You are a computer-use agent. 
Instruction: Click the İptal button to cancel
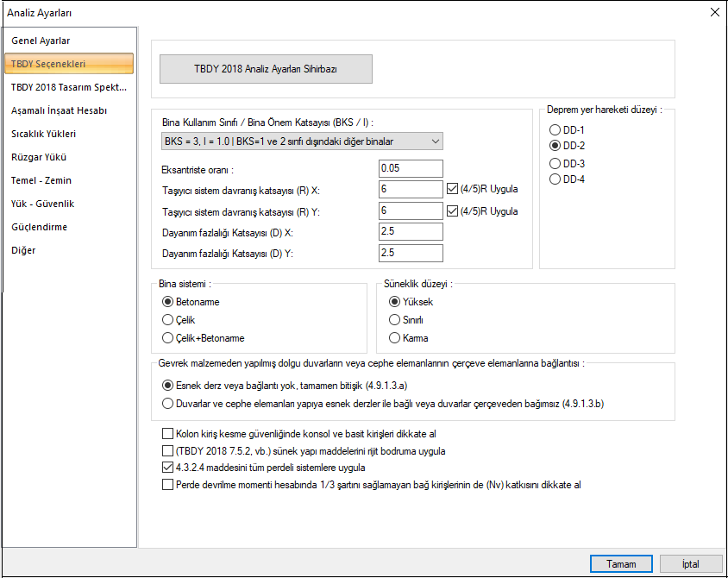pyautogui.click(x=690, y=563)
